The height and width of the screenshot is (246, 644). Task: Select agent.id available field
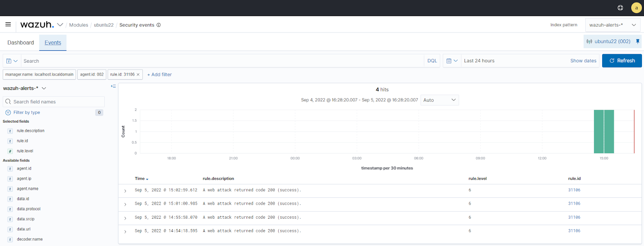tap(24, 168)
